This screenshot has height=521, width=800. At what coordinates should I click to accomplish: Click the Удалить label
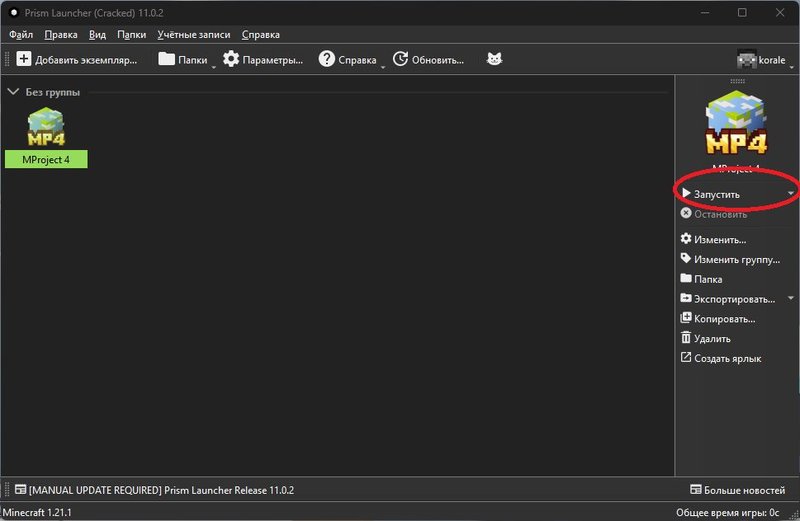[x=712, y=338]
